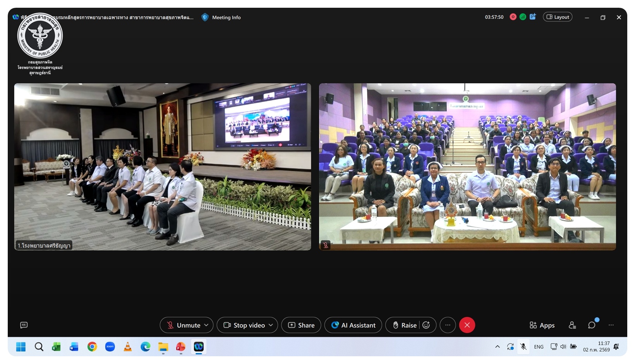This screenshot has width=635, height=364.
Task: Open more options in the center controls
Action: click(x=448, y=325)
